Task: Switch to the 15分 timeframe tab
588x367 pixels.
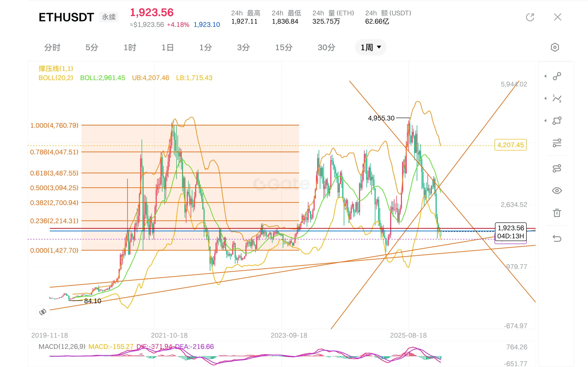Action: [284, 47]
